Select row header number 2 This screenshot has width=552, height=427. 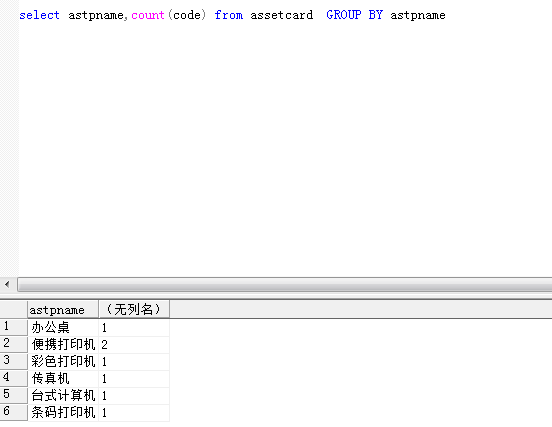point(13,344)
